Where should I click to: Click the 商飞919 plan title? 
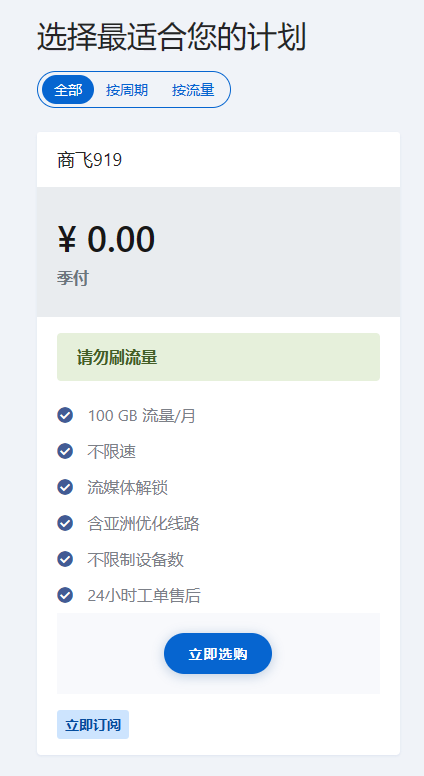[90, 160]
